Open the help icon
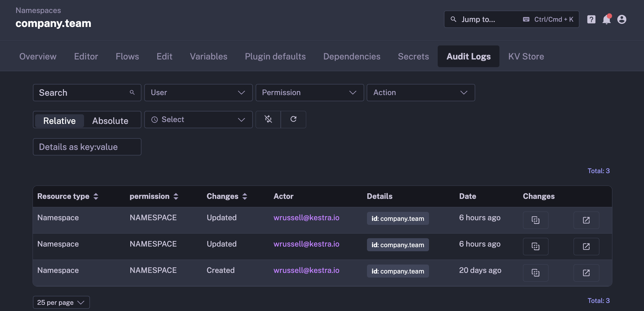 click(x=591, y=19)
